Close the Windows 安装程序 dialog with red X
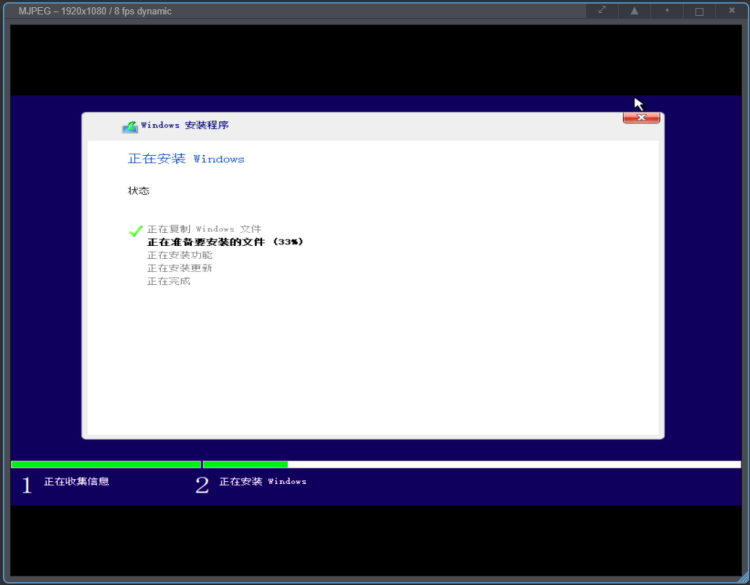The width and height of the screenshot is (750, 585). 641,118
